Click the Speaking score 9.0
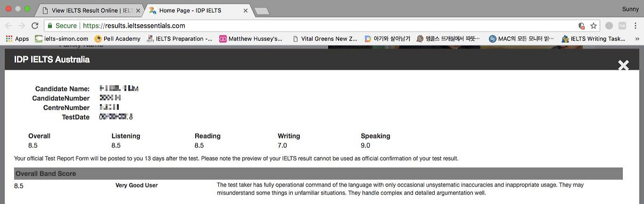This screenshot has width=644, height=204. [x=365, y=146]
